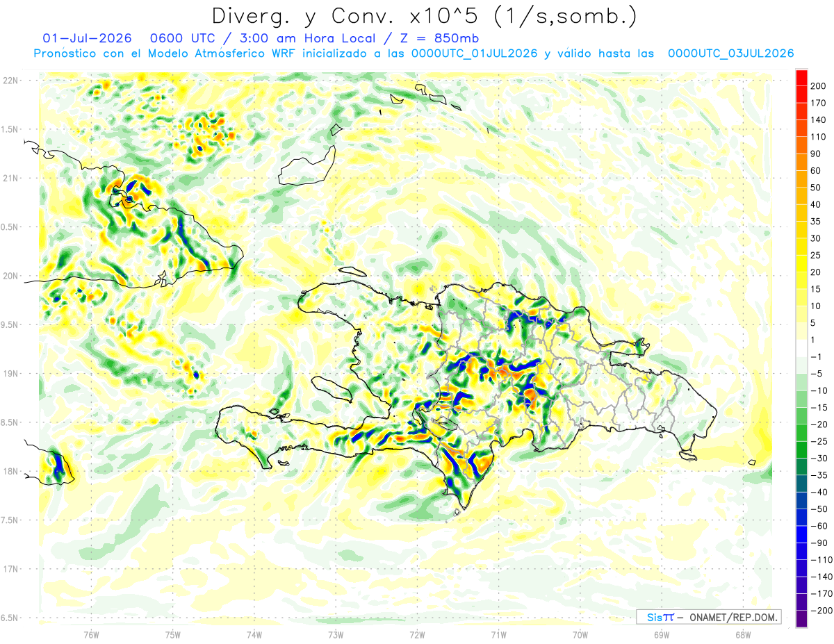Click the blue colorbar segment between -60 and -90
834x644 pixels.
[x=802, y=534]
